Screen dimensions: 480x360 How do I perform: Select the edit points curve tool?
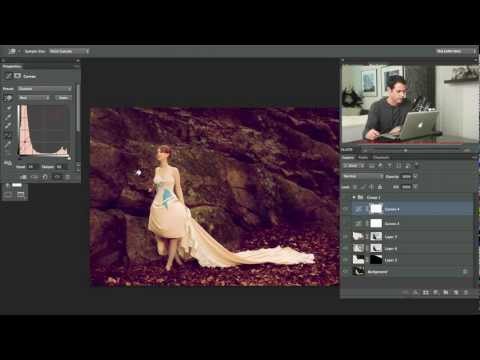pos(9,135)
